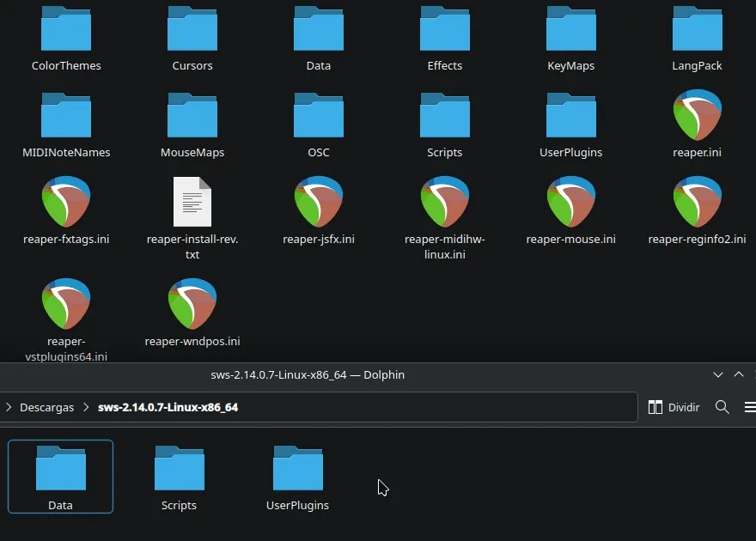Viewport: 756px width, 541px height.
Task: Expand the chevron before Descargas breadcrumb
Action: (9, 407)
